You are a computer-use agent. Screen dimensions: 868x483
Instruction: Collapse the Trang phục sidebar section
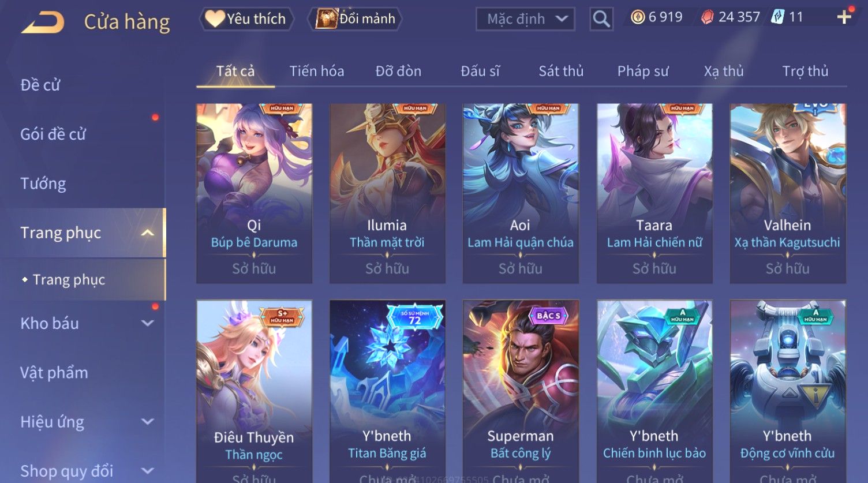click(148, 233)
